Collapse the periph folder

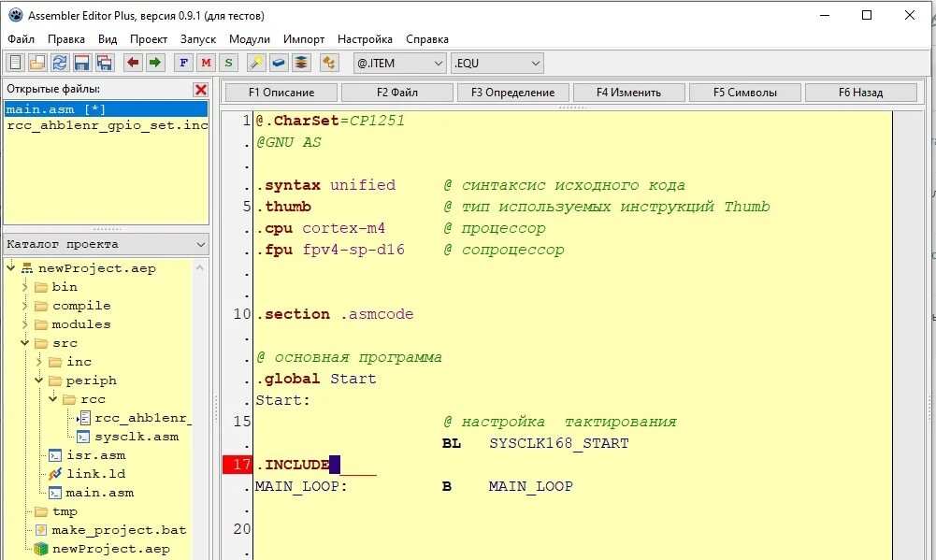click(38, 381)
